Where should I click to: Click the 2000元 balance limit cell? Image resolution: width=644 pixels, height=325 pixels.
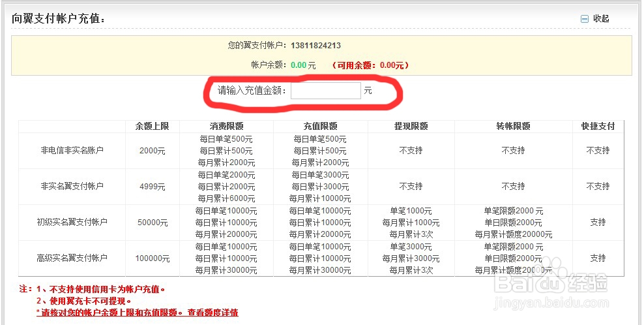click(x=153, y=151)
